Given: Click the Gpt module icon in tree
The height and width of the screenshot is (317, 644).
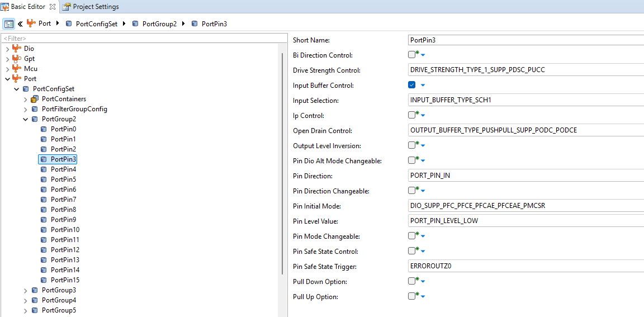Looking at the screenshot, I should click(17, 59).
